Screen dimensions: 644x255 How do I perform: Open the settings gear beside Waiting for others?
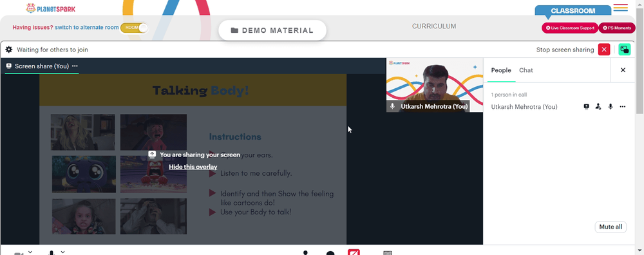(8, 50)
